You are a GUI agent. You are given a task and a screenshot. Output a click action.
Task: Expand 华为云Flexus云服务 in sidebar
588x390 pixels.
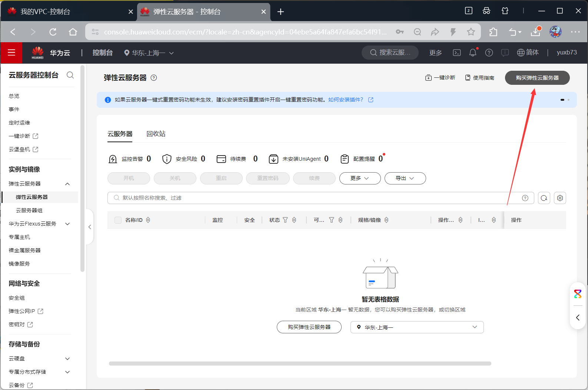[x=67, y=224]
